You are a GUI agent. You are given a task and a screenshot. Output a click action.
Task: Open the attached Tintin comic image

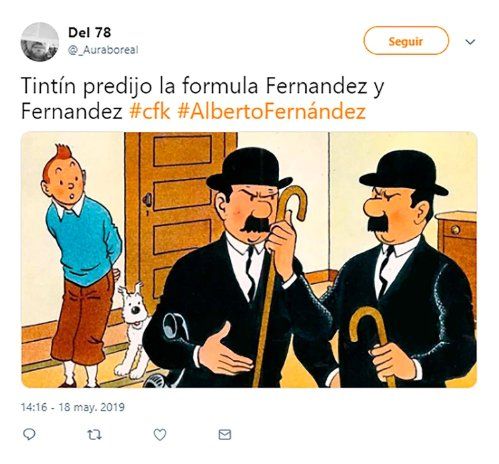pos(249,260)
